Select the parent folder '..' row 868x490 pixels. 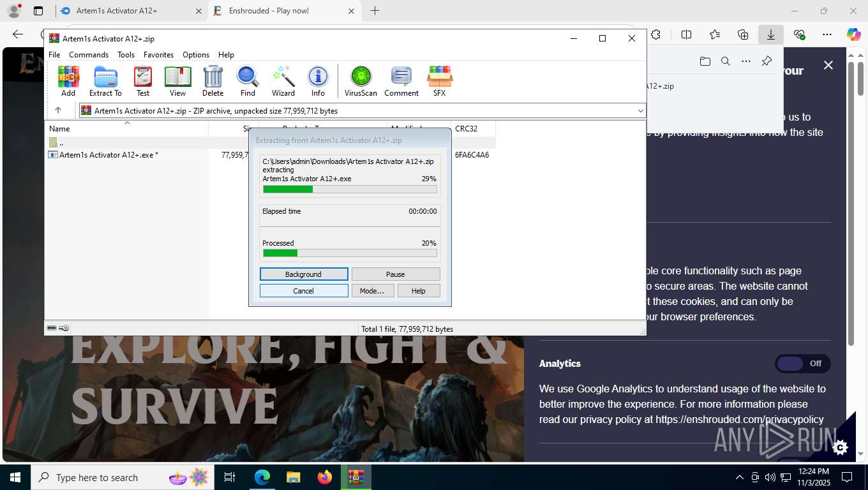click(270, 143)
